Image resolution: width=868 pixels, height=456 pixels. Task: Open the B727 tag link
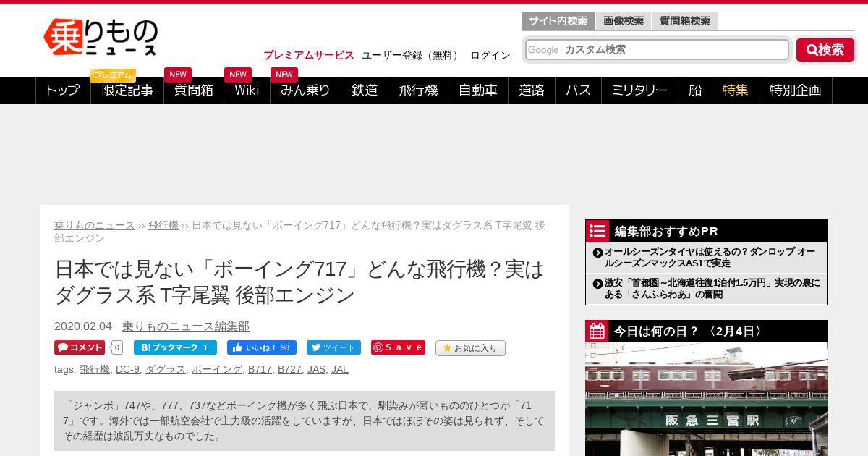click(289, 369)
